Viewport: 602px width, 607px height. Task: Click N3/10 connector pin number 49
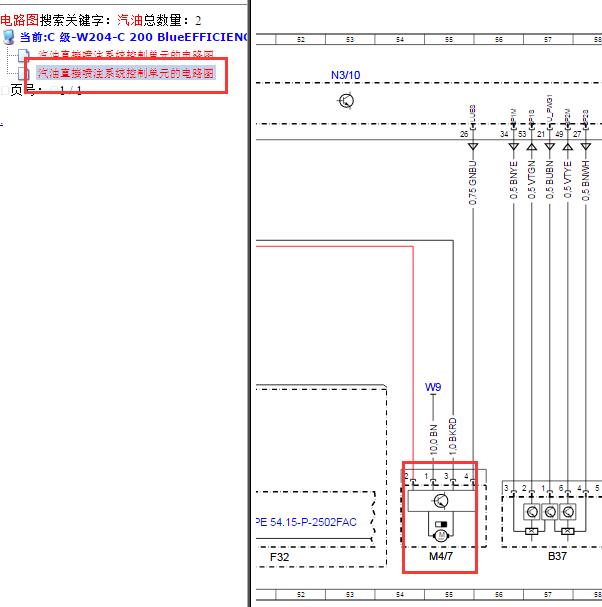[559, 134]
